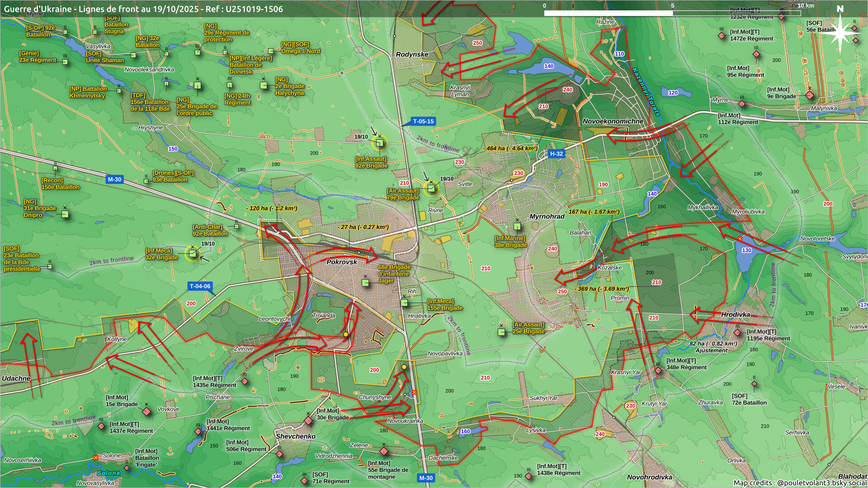Screen dimensions: 868x488
Task: Click the T-04-06 road sign
Action: 200,286
